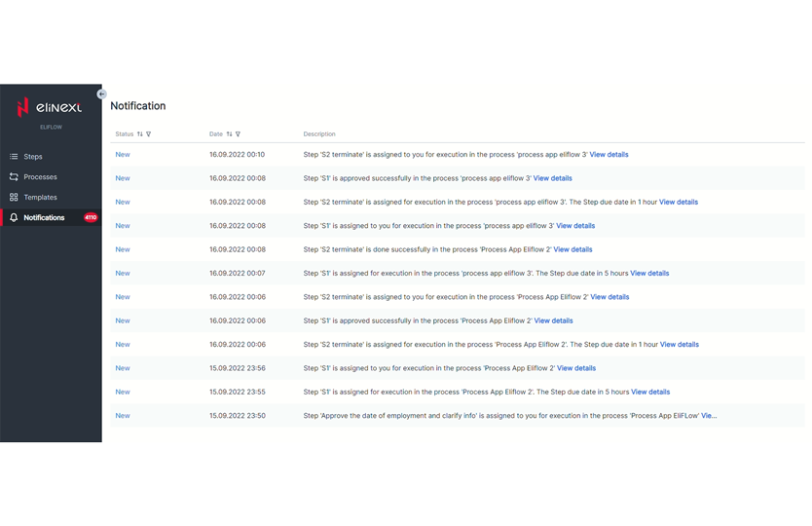Click the Processes loop icon in sidebar

pyautogui.click(x=14, y=177)
